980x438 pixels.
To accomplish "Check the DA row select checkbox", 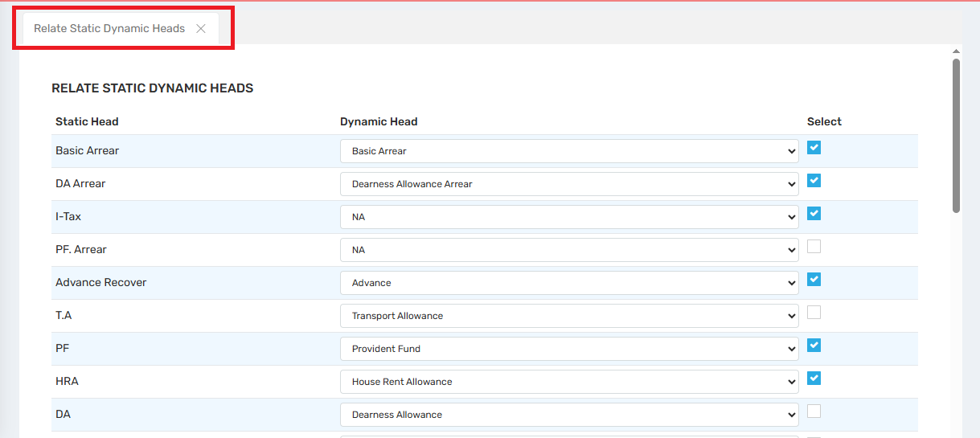I will click(814, 411).
